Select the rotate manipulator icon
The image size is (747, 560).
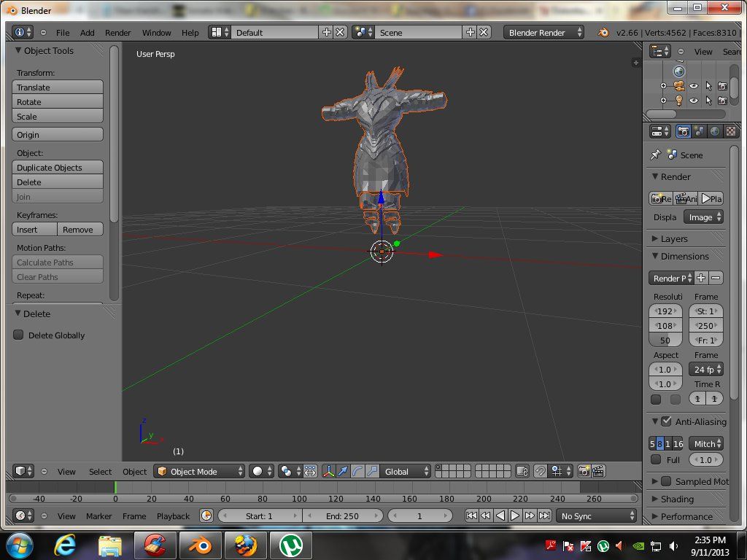[357, 471]
